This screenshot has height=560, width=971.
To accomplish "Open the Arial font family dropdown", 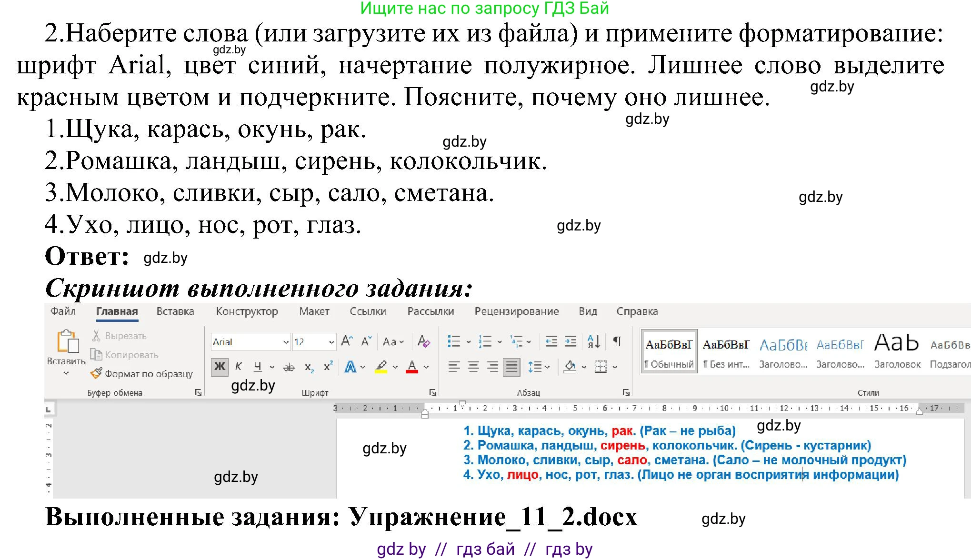I will coord(285,342).
